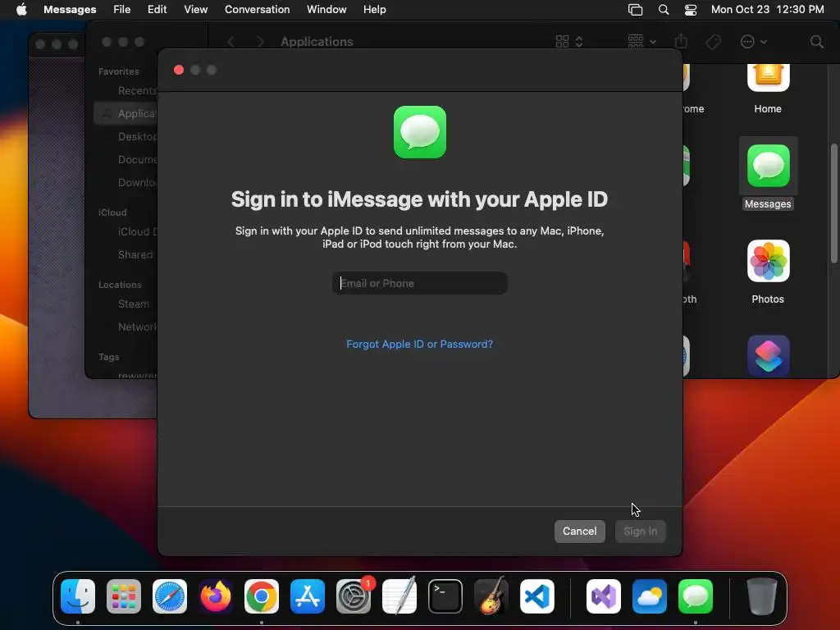Open the Finder action menu with ellipsis
This screenshot has width=840, height=630.
pos(753,41)
